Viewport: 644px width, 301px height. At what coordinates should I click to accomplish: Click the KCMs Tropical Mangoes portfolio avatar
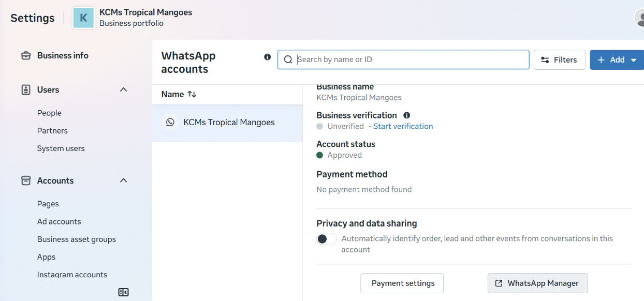click(83, 18)
